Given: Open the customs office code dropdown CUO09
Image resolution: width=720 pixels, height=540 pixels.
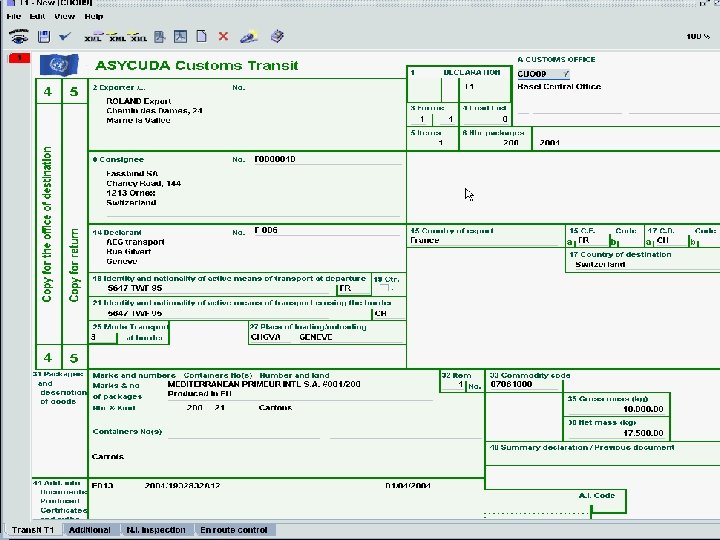Looking at the screenshot, I should pyautogui.click(x=543, y=74).
